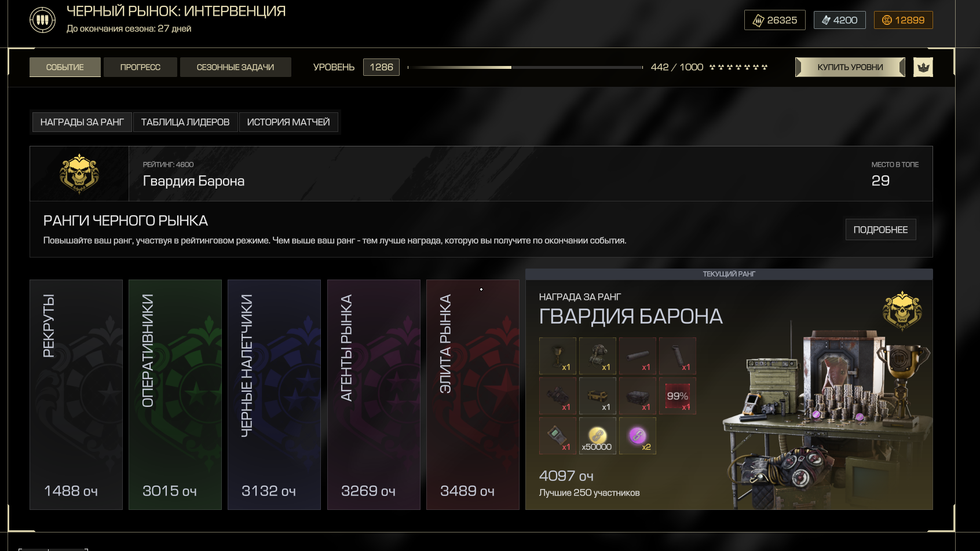Image resolution: width=980 pixels, height=551 pixels.
Task: Switch to the Прогресс tab
Action: click(x=140, y=67)
